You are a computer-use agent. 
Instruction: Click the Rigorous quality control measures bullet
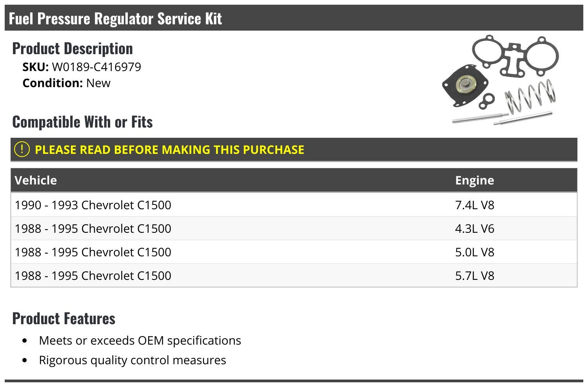[132, 360]
